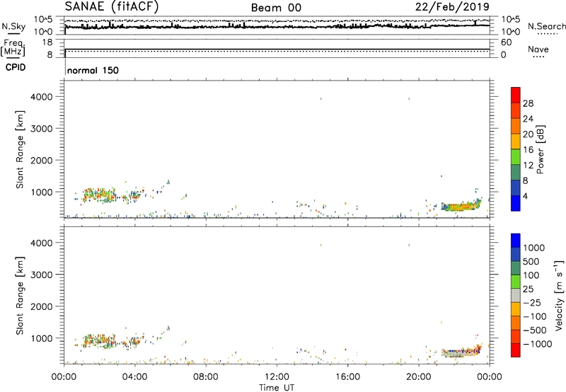Viewport: 566px width, 392px height.
Task: Click the 28 dB power colorbar label
Action: [528, 103]
